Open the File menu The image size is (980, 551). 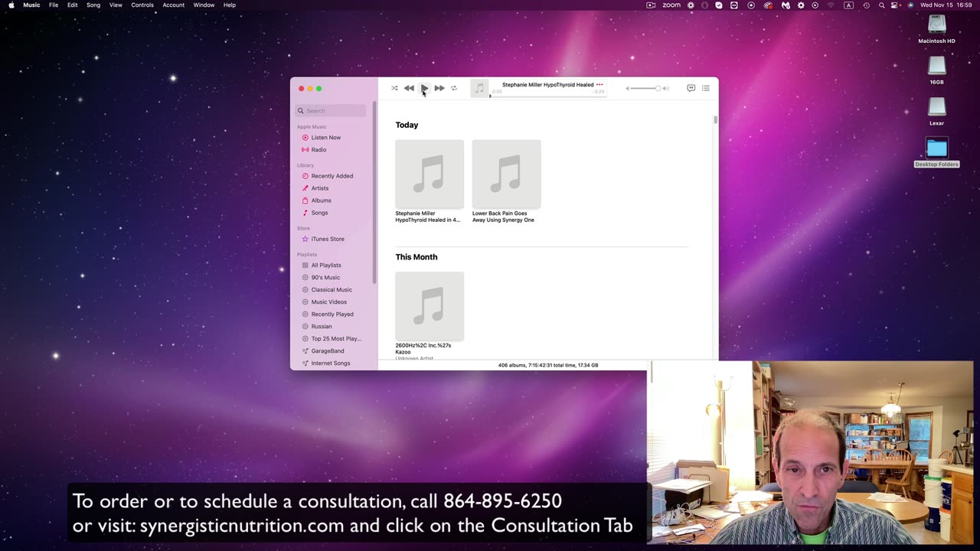54,5
